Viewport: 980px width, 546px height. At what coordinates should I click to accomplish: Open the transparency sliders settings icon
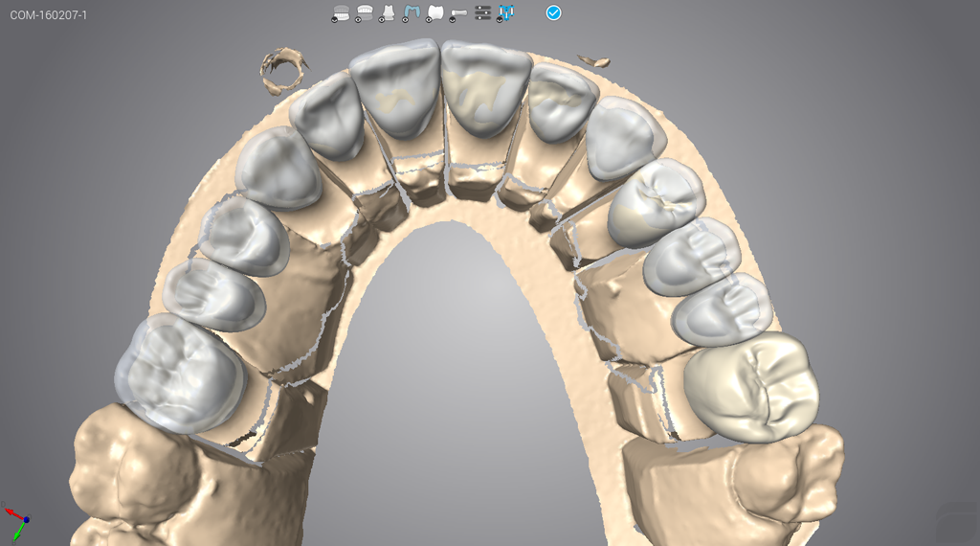482,12
